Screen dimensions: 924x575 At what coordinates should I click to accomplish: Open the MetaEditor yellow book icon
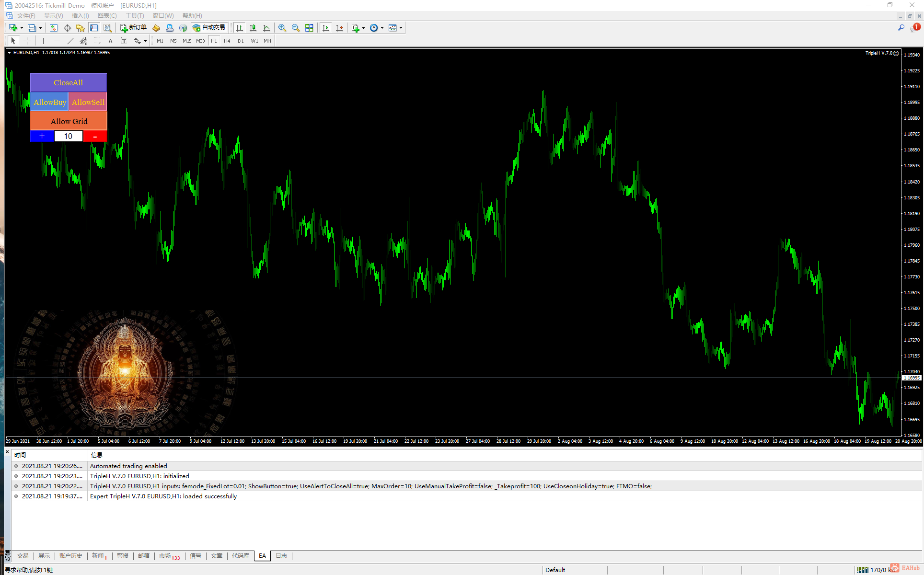pyautogui.click(x=156, y=28)
